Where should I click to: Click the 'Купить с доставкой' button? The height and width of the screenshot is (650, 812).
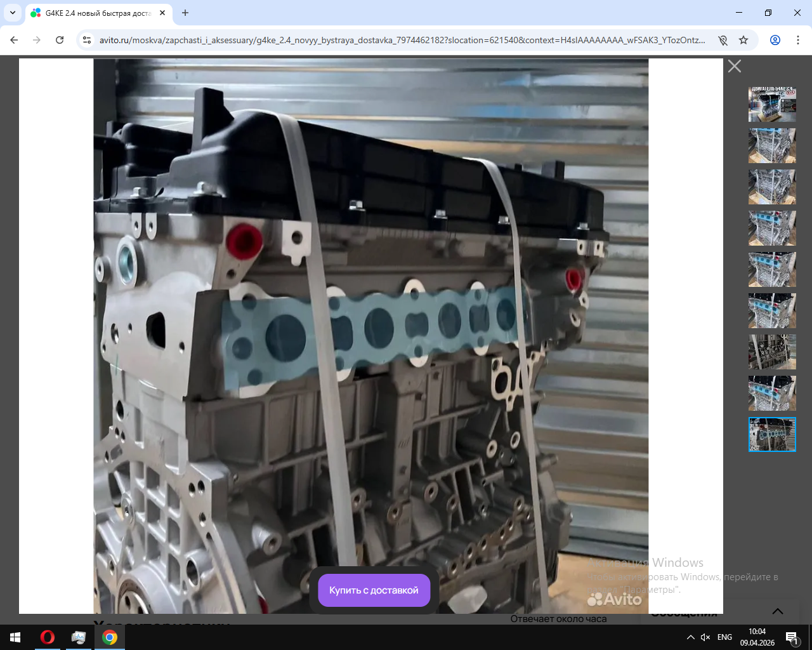(x=374, y=590)
